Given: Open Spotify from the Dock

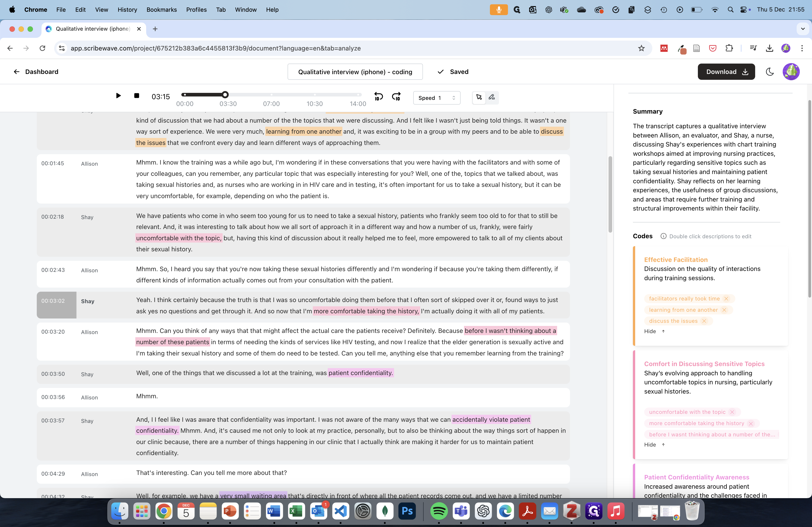Looking at the screenshot, I should (439, 511).
